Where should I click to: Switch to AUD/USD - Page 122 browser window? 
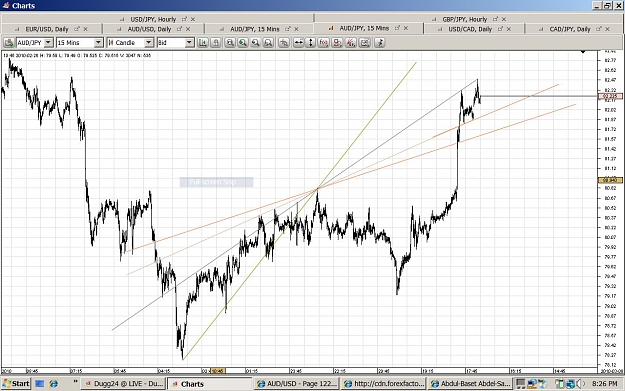coord(297,384)
